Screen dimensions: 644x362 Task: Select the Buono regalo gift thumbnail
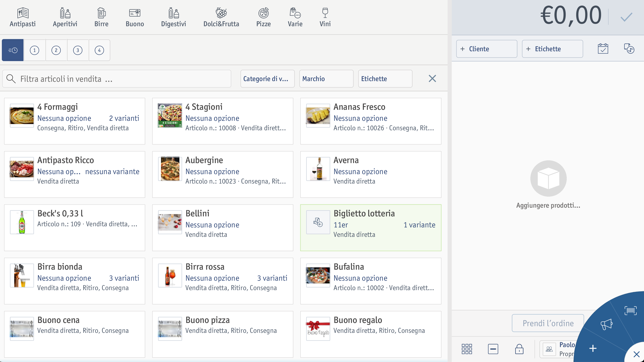tap(318, 329)
